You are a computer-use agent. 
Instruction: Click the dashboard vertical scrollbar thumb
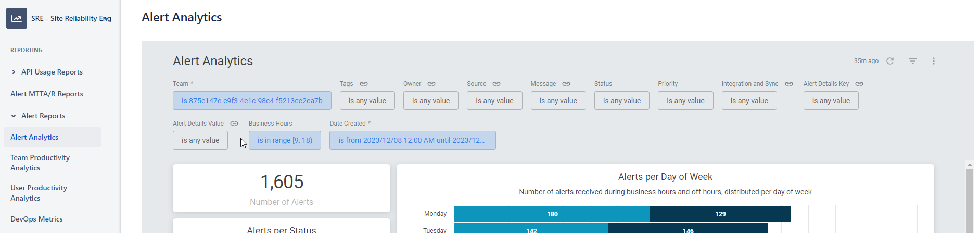coord(970,201)
